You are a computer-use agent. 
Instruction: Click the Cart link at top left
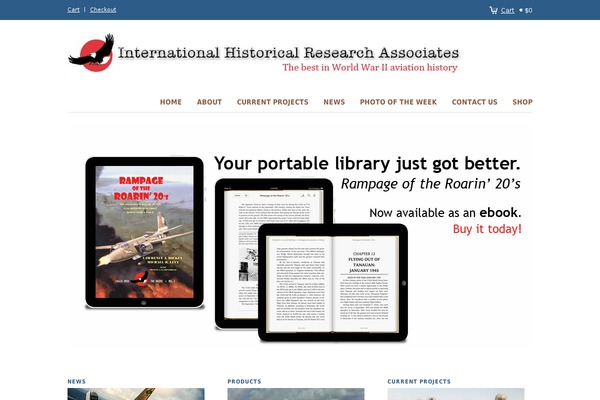click(73, 10)
